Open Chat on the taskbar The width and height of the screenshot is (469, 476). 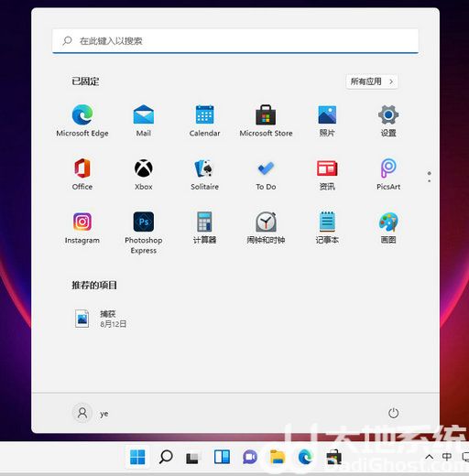250,457
